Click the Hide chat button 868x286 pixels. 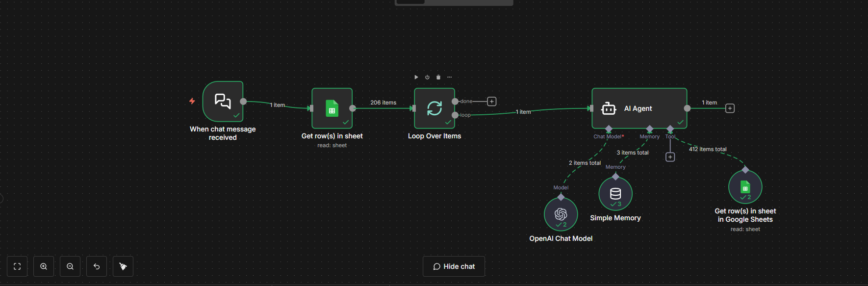[454, 266]
